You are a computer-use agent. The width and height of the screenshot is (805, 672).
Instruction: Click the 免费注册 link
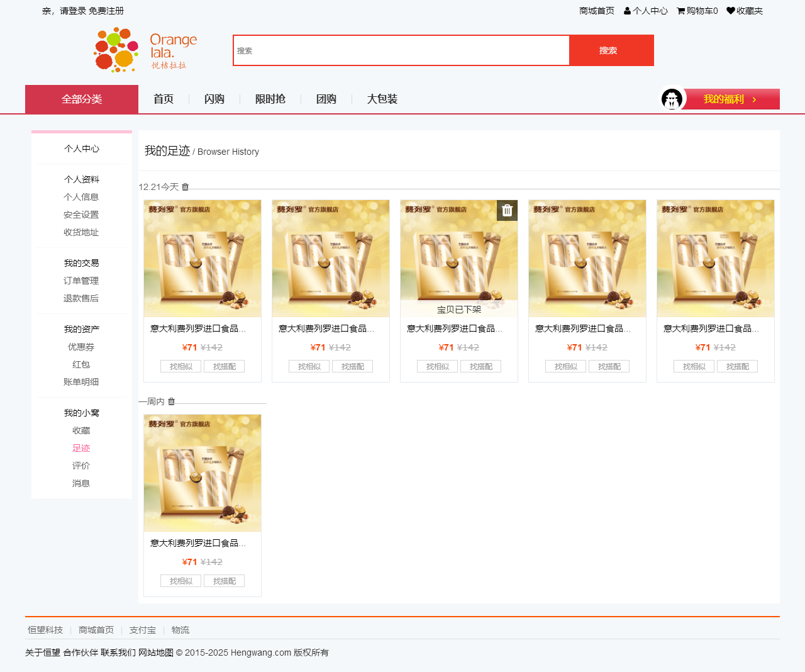pyautogui.click(x=106, y=11)
